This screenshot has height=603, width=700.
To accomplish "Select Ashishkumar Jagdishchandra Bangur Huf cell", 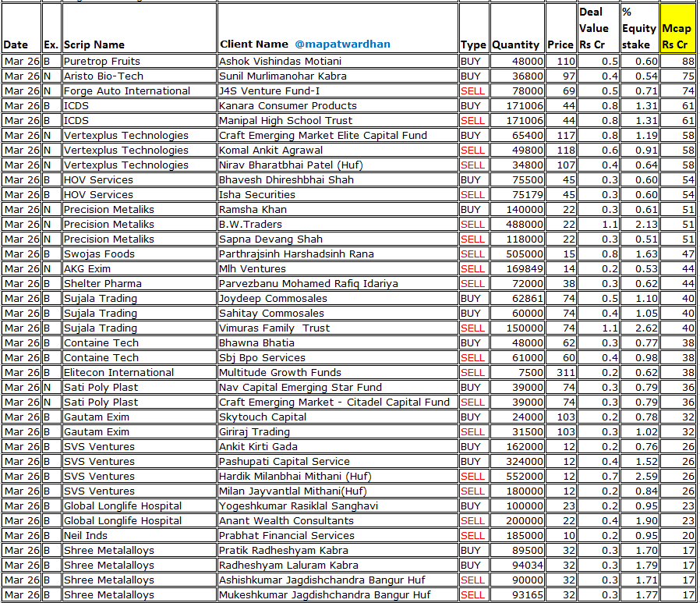I will pos(338,580).
